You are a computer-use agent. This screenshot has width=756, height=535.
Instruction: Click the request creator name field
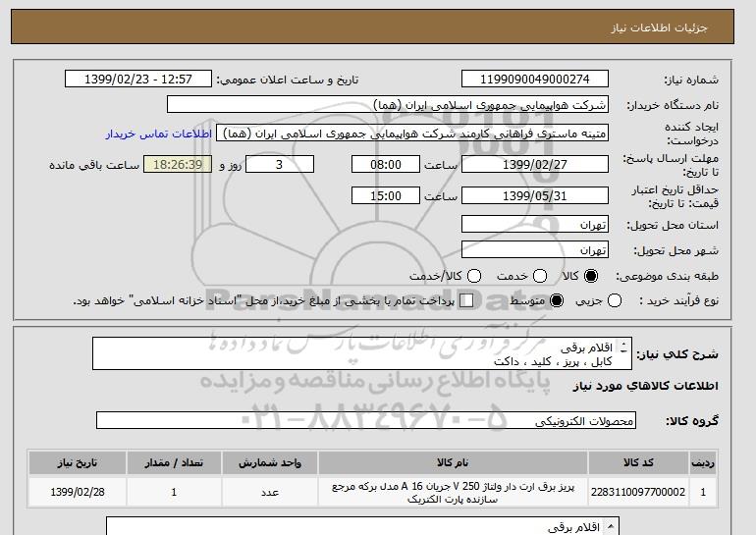[412, 134]
